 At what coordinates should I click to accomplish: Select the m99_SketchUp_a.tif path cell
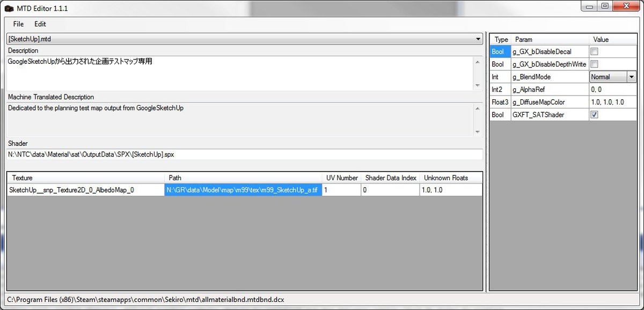[x=243, y=190]
